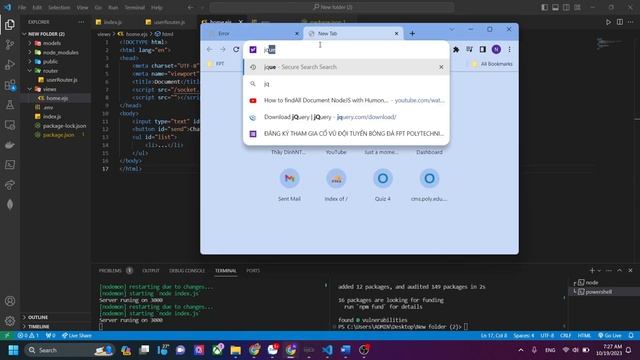
Task: Open File Explorer from the taskbar
Action: click(x=236, y=350)
